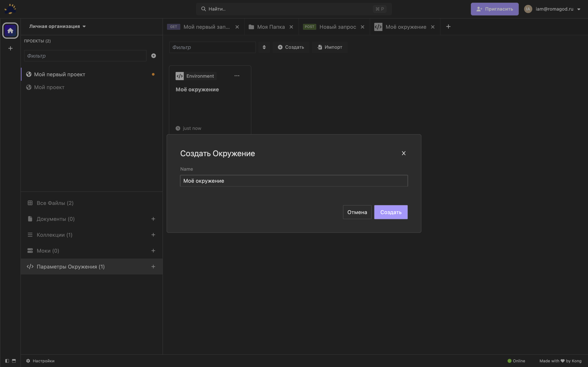Click the circular plus next to project Фильтр field
588x367 pixels.
click(154, 56)
